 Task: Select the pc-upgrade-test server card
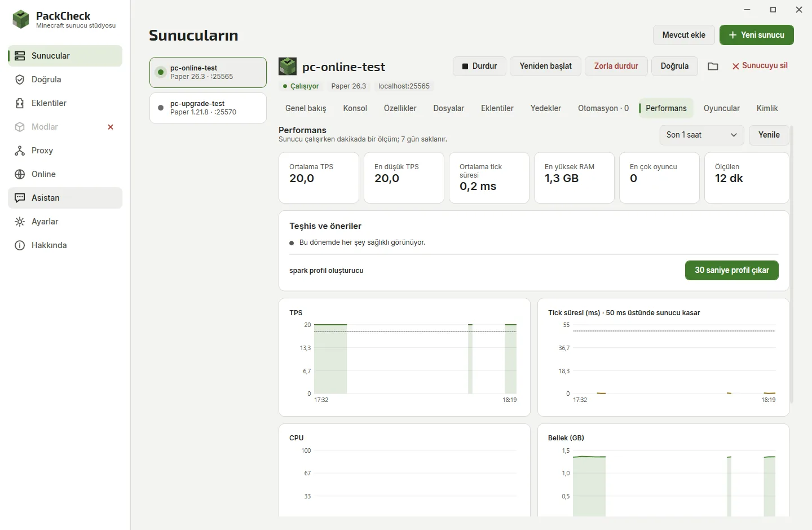coord(208,108)
